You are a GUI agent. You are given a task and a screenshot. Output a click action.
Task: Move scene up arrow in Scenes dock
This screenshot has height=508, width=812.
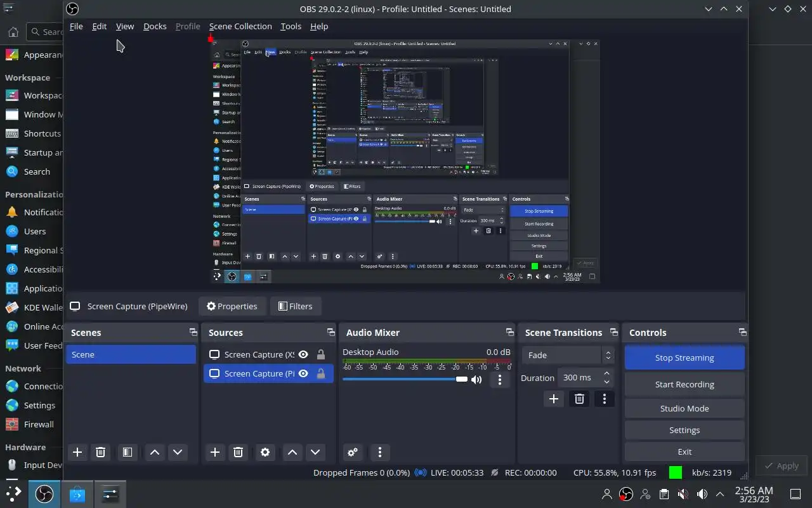pyautogui.click(x=154, y=452)
